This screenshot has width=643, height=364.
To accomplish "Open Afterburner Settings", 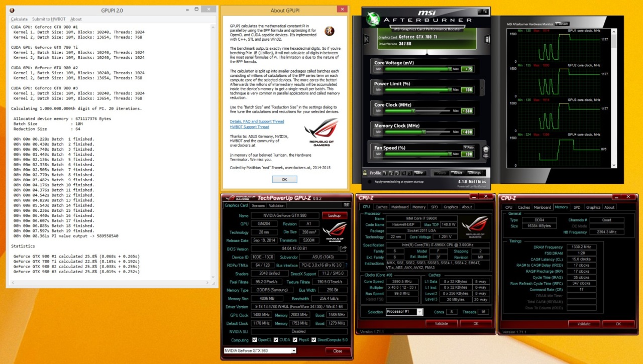I will click(474, 173).
